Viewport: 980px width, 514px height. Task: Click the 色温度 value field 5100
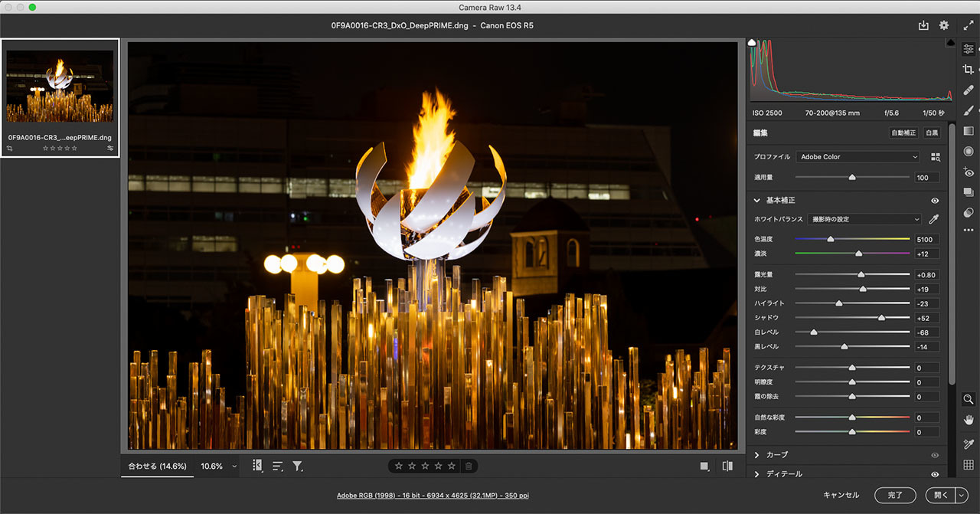926,240
